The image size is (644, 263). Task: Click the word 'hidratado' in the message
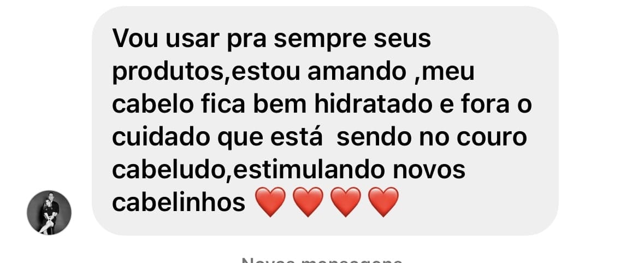[x=371, y=104]
